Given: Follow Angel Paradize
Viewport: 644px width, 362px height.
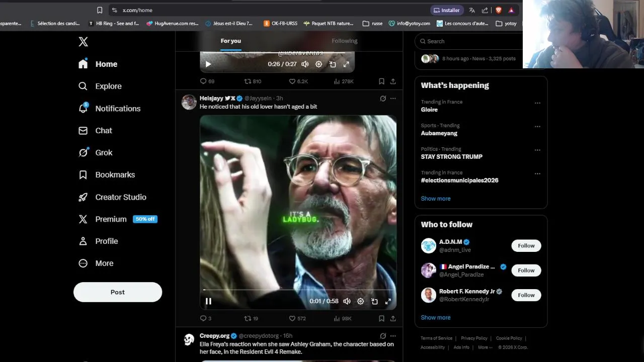Looking at the screenshot, I should [x=526, y=270].
